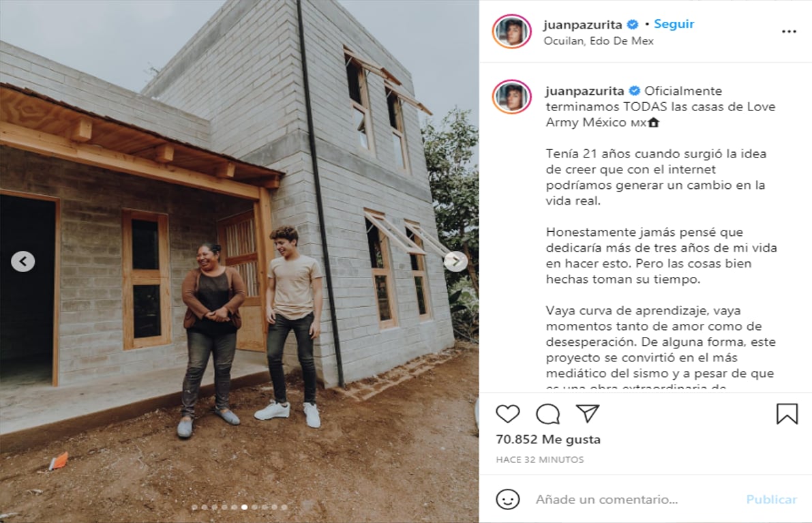Follow the account with the Seguir button
Image resolution: width=812 pixels, height=523 pixels.
pos(674,24)
